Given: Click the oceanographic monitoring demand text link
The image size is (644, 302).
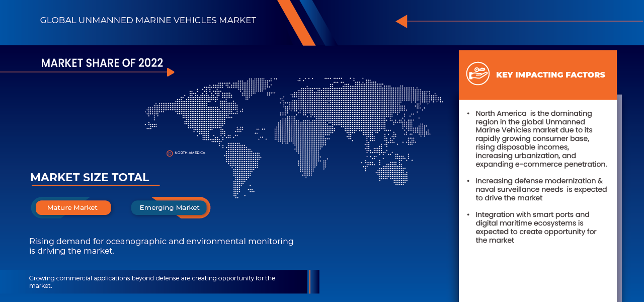Looking at the screenshot, I should pos(161,246).
